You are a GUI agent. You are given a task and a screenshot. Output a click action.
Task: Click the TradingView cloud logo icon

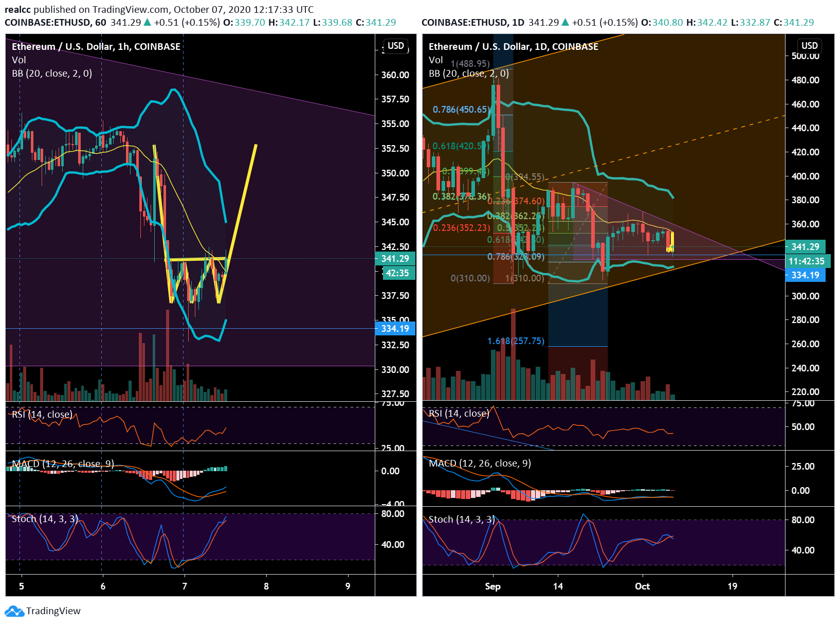[14, 611]
